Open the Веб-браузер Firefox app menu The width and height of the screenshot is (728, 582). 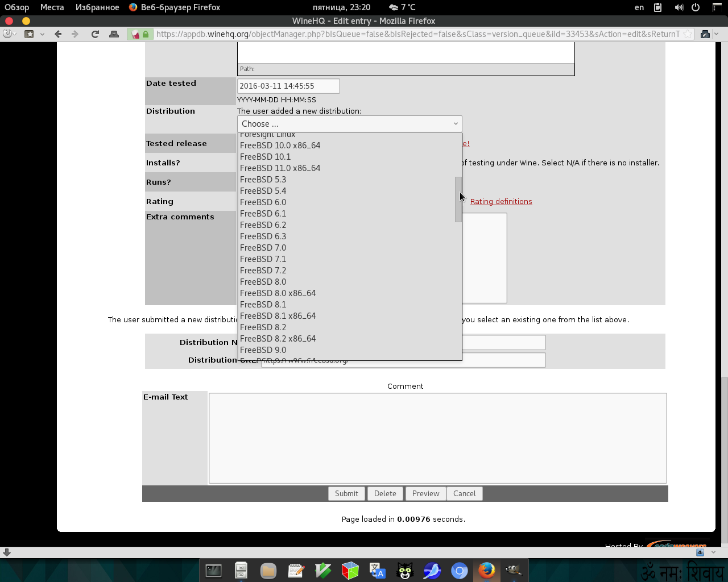[x=175, y=7]
